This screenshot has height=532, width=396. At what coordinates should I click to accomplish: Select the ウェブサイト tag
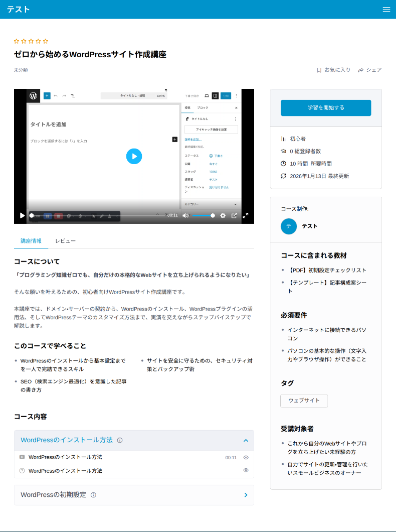pos(304,401)
